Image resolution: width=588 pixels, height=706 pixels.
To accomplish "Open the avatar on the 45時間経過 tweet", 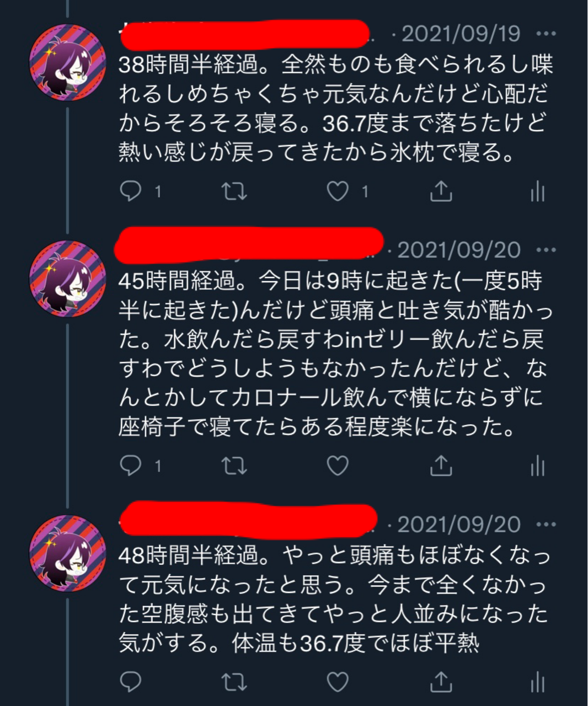I will pos(67,279).
